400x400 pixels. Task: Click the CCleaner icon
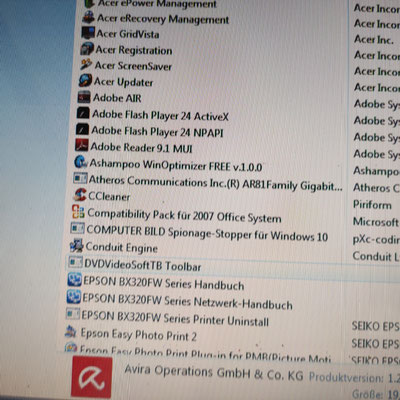tap(80, 195)
